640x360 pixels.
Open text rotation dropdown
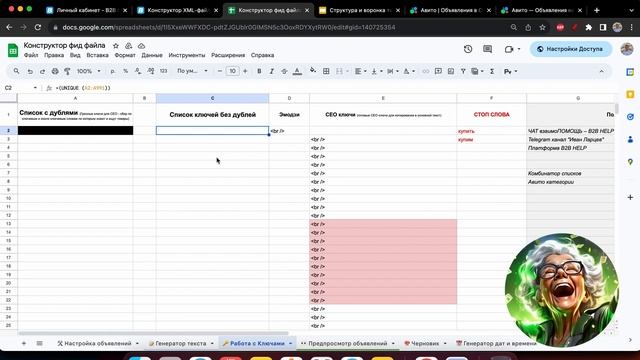tap(409, 71)
